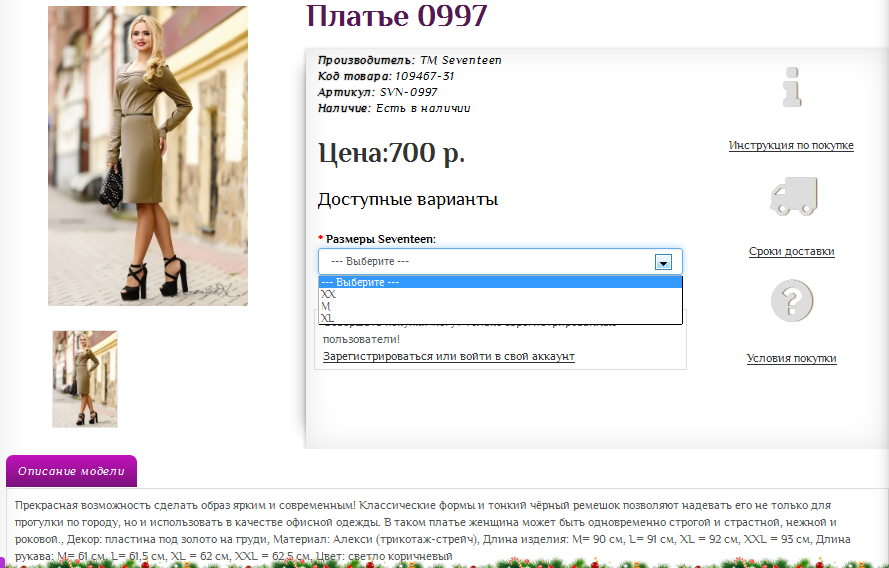Image resolution: width=889 pixels, height=568 pixels.
Task: Click the Размеры Seventeen label
Action: point(380,239)
